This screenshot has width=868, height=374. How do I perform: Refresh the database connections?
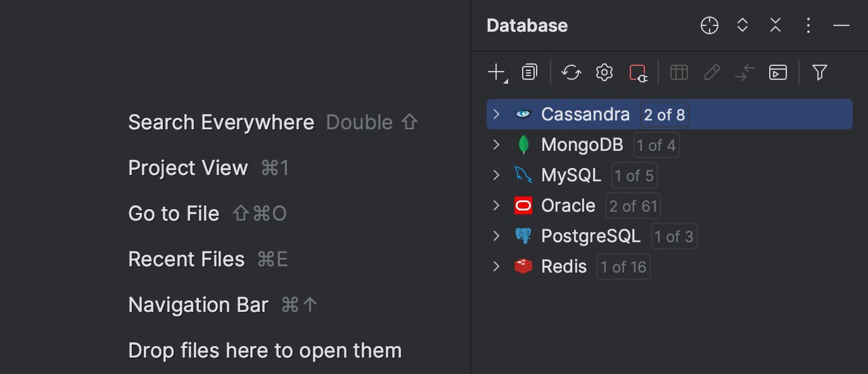point(571,72)
